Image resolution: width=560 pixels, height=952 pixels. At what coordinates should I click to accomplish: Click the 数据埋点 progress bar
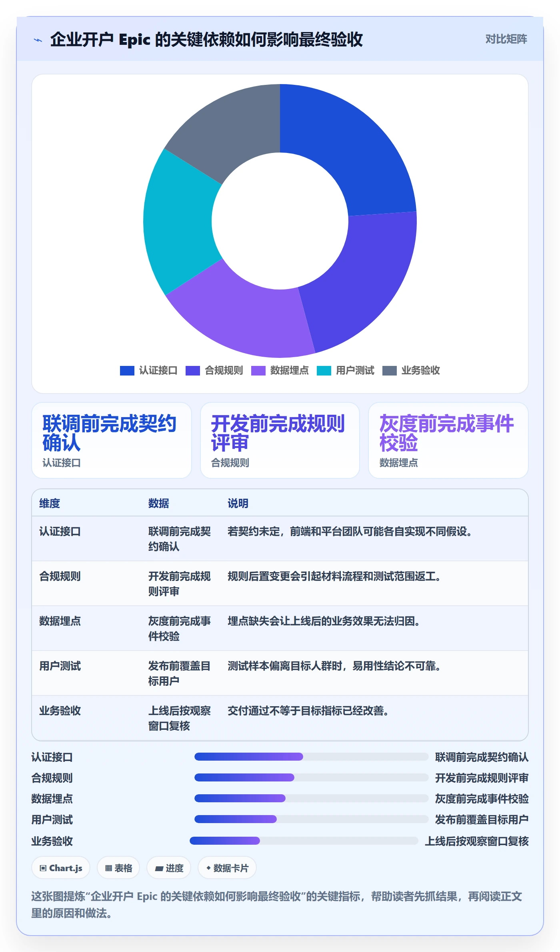pyautogui.click(x=311, y=798)
